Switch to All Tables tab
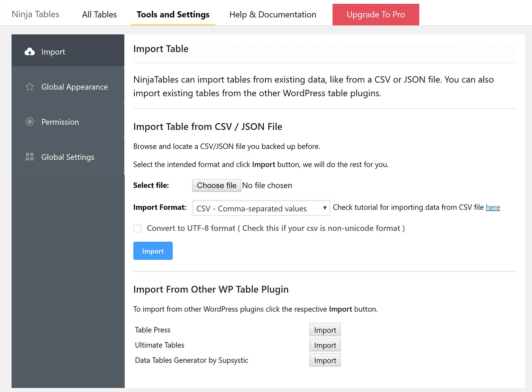This screenshot has width=532, height=392. (x=99, y=15)
